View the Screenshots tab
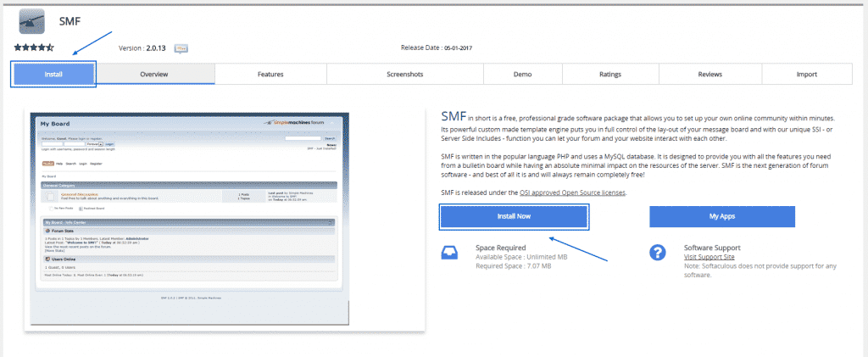Viewport: 868px width, 357px height. [x=404, y=74]
